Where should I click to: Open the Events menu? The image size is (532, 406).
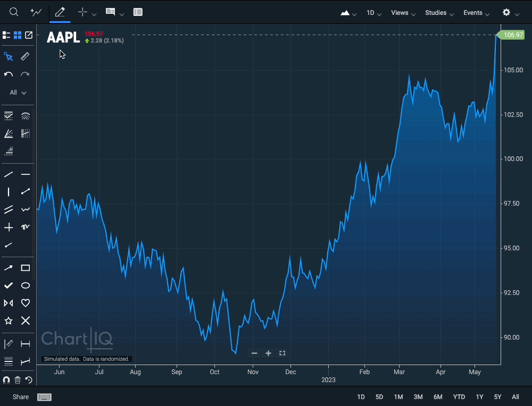coord(476,13)
